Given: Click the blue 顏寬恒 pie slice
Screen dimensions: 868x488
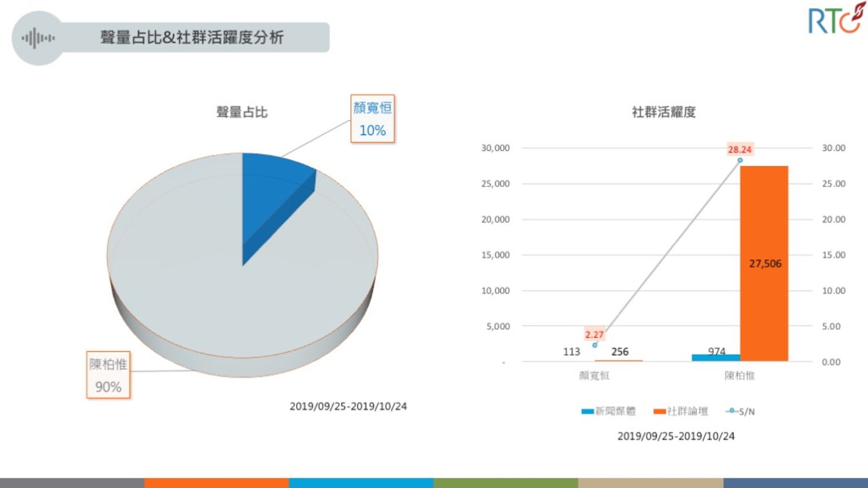Looking at the screenshot, I should point(271,192).
